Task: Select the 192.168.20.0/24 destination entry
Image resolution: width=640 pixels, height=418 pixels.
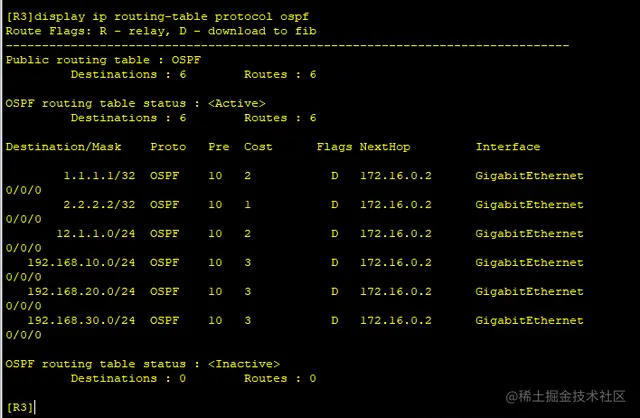Action: 81,292
